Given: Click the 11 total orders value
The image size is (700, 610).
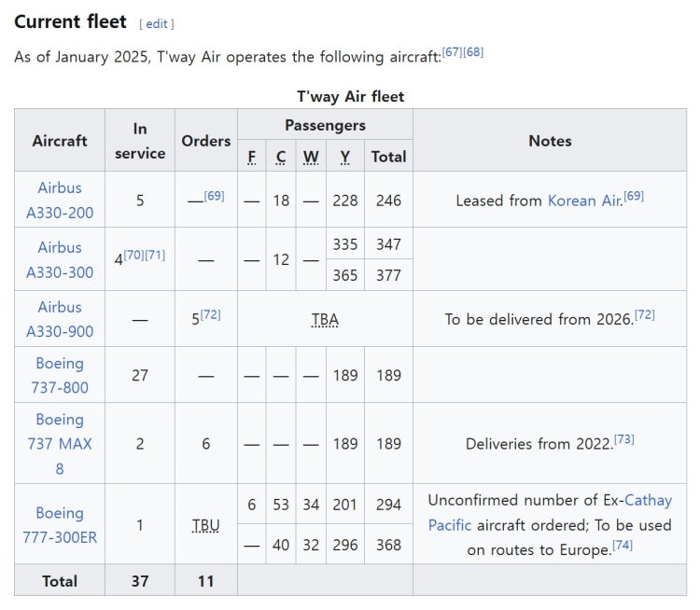Looking at the screenshot, I should tap(206, 581).
